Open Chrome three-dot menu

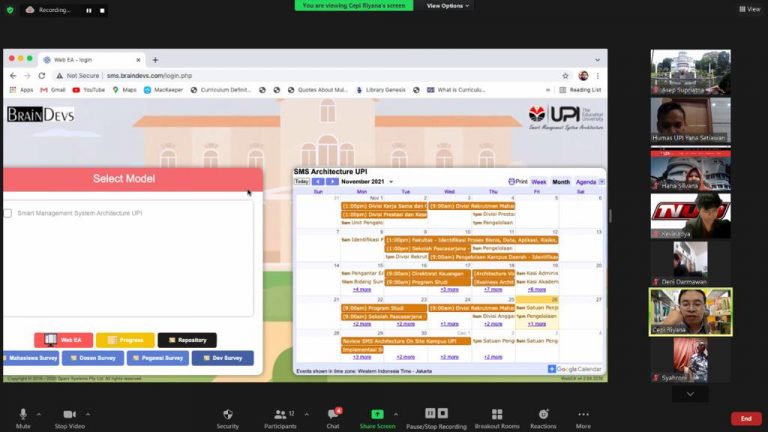(598, 75)
